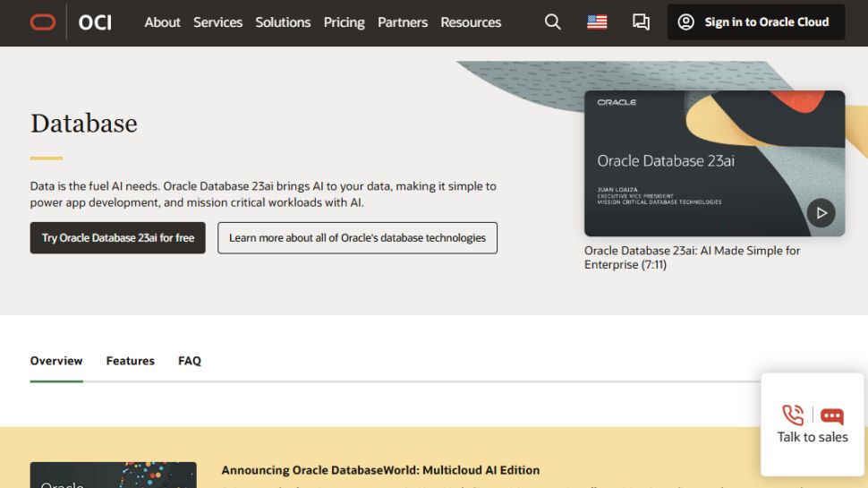Viewport: 868px width, 488px height.
Task: Click the red Oracle logo icon
Action: pyautogui.click(x=43, y=22)
